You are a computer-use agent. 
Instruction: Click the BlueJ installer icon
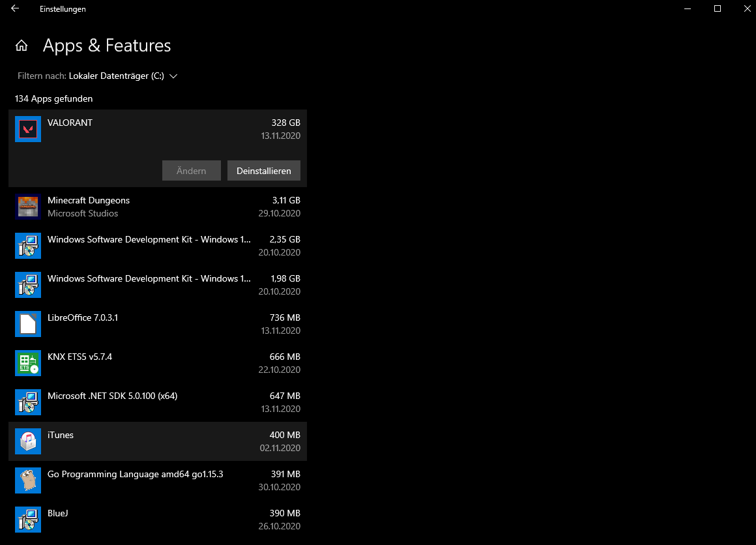28,520
